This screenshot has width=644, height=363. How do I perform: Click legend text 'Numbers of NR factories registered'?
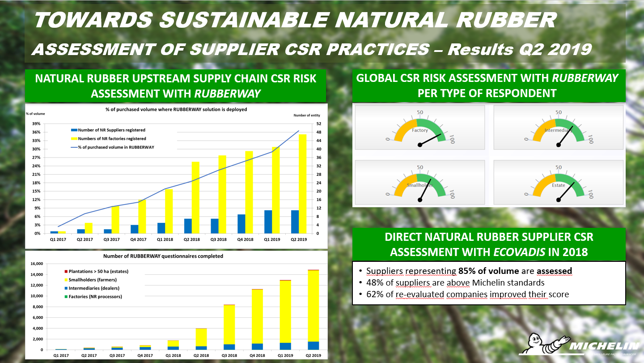point(112,139)
